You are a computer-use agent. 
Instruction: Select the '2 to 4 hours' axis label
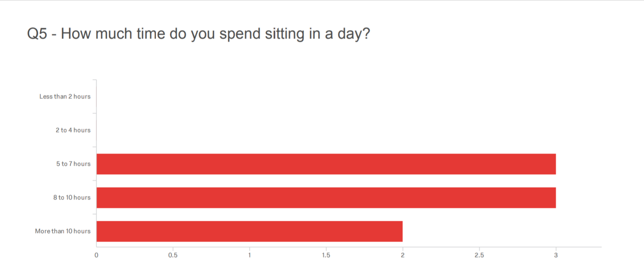[73, 130]
